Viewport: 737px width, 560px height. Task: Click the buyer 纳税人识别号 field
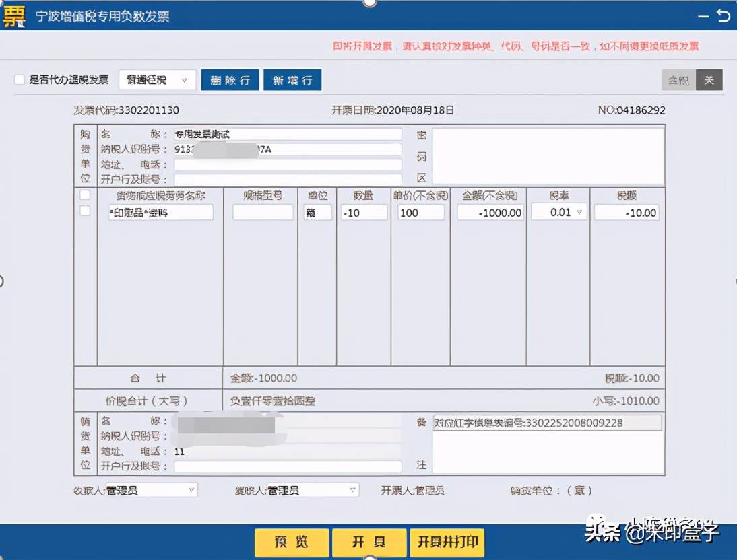[288, 149]
